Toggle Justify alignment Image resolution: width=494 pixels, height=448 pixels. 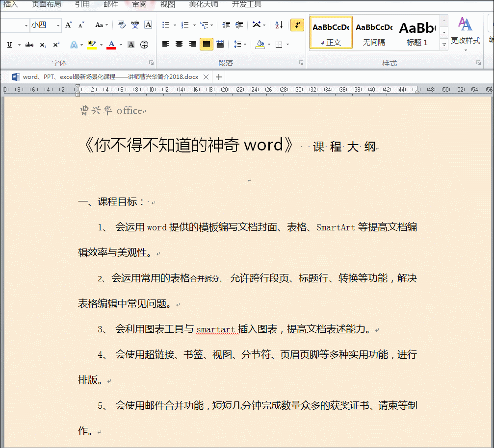coord(207,44)
